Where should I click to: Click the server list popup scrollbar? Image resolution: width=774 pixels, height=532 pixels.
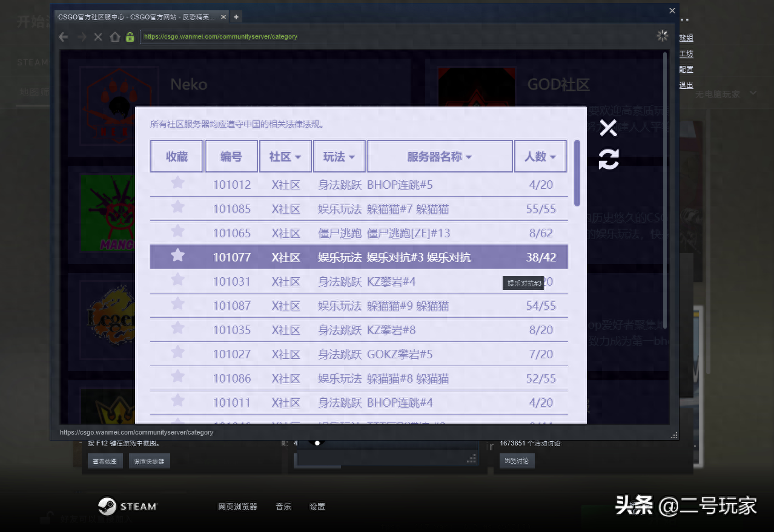[577, 173]
